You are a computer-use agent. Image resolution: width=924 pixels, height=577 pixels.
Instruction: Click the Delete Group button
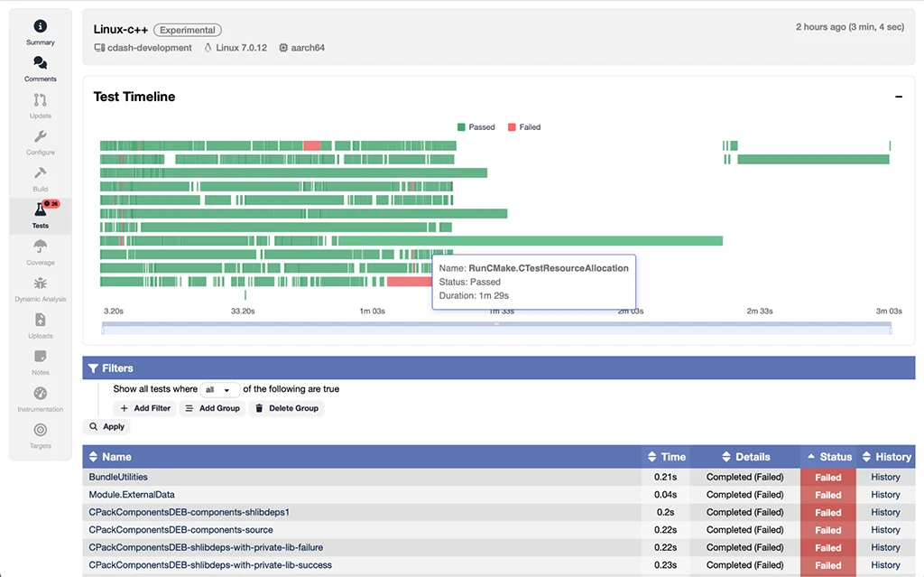point(286,408)
